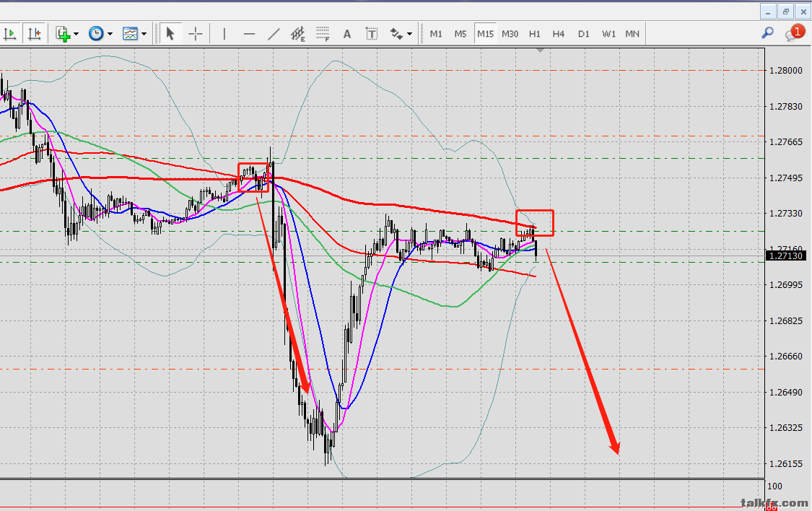
Task: Expand the chart templates dropdown arrow
Action: tap(144, 34)
